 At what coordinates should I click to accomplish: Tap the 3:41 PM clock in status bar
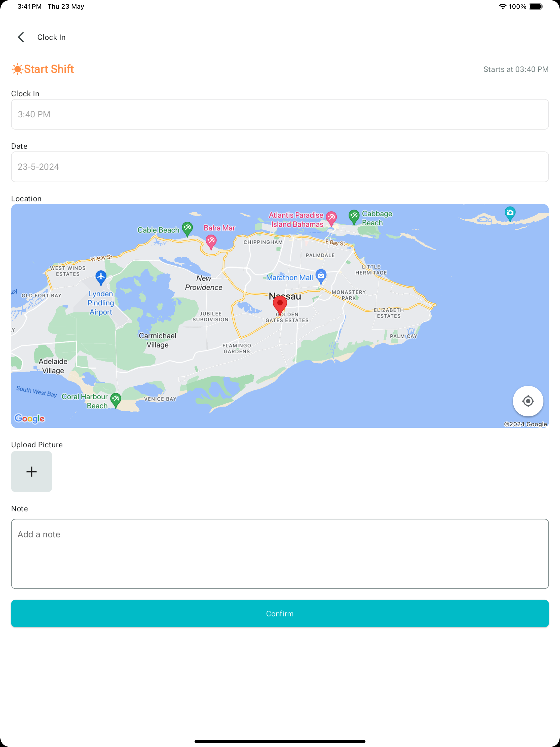(x=29, y=7)
